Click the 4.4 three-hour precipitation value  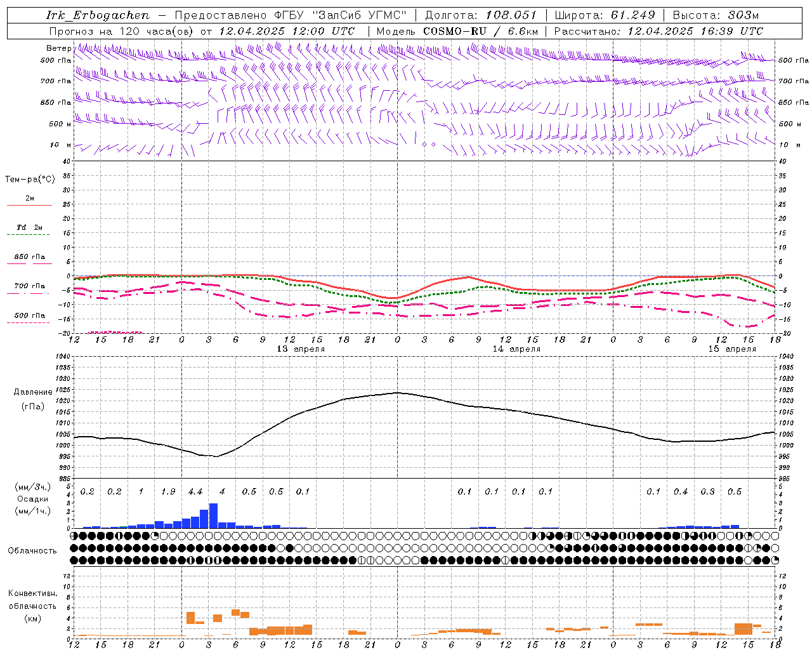coord(195,492)
